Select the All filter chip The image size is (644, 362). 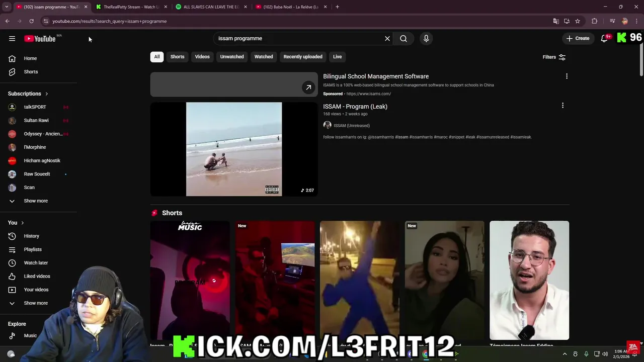point(157,57)
